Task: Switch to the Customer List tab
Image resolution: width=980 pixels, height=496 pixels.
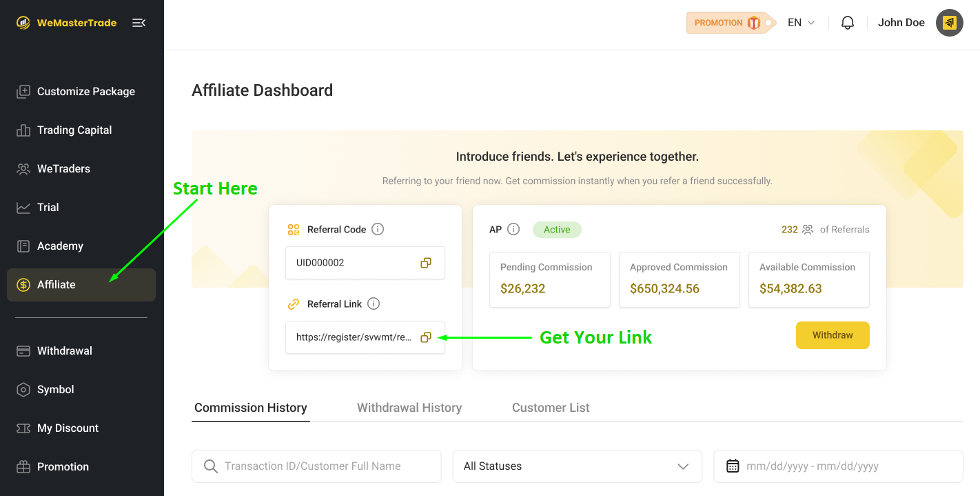Action: pyautogui.click(x=551, y=408)
